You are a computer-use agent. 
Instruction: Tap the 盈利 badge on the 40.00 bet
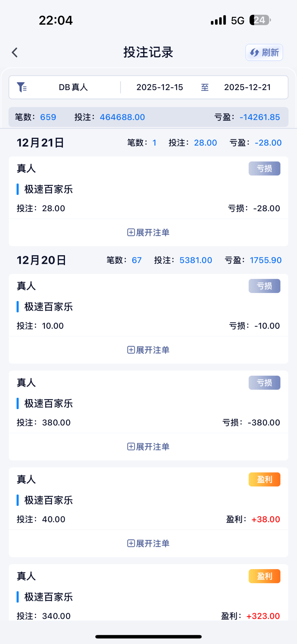tap(264, 480)
